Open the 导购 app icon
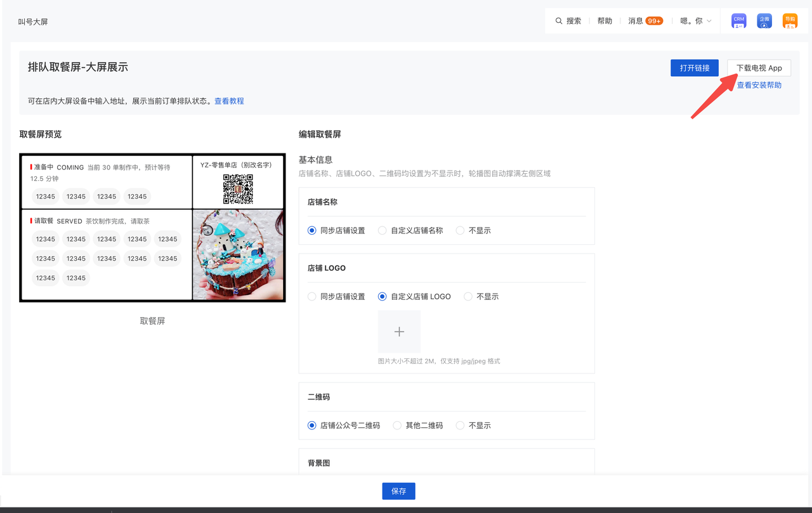Image resolution: width=812 pixels, height=513 pixels. click(x=790, y=21)
